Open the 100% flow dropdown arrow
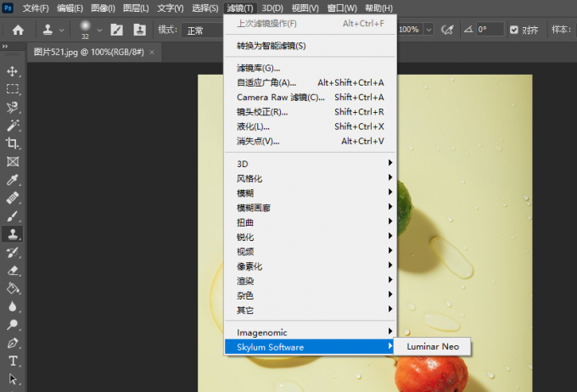577x392 pixels. (x=429, y=30)
